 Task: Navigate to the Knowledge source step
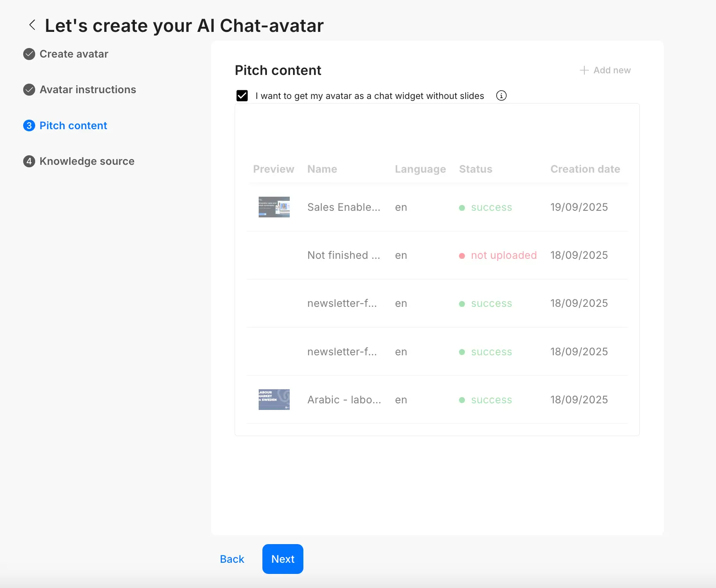tap(86, 161)
